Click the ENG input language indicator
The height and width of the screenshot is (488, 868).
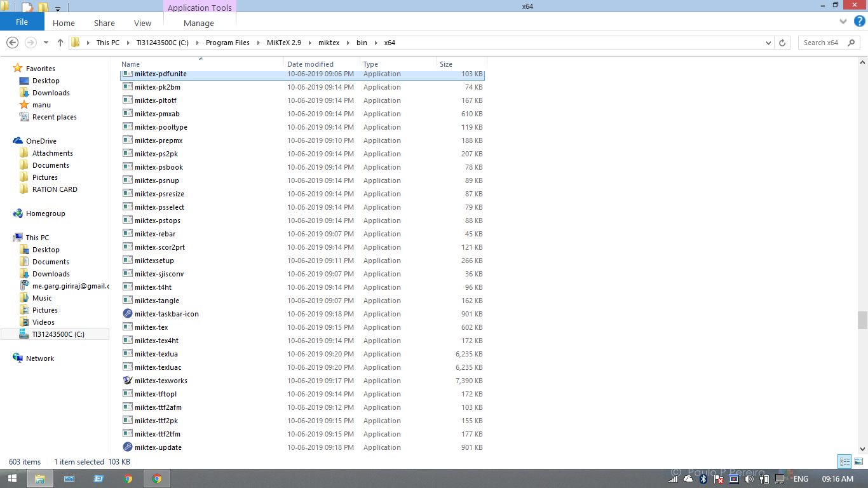pyautogui.click(x=801, y=479)
